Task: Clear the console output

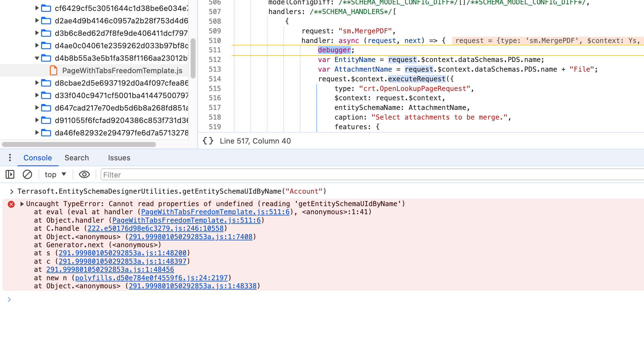Action: point(27,175)
